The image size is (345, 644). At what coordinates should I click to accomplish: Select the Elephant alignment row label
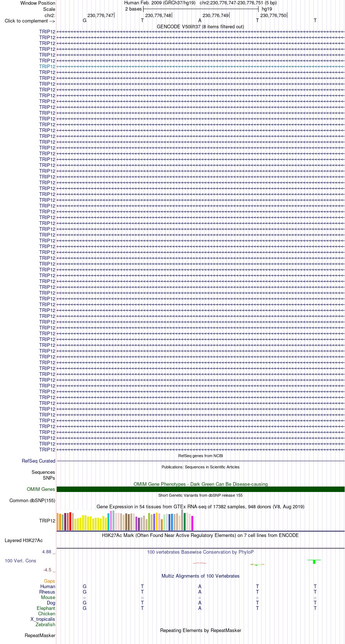click(46, 608)
